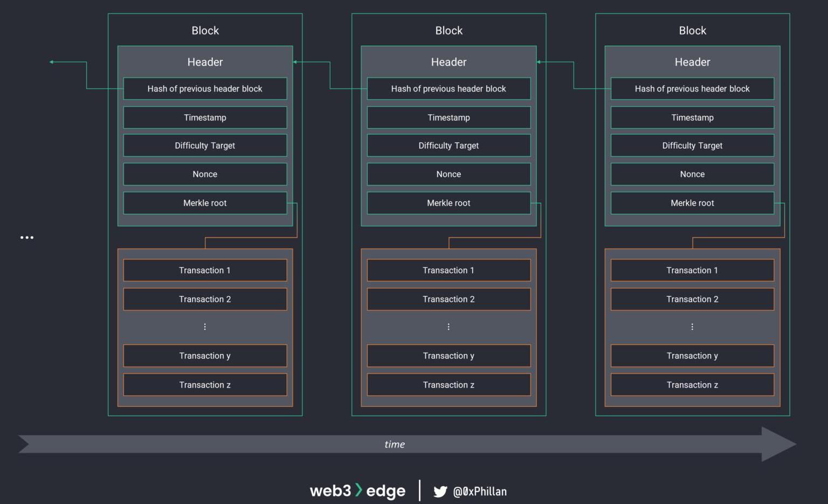Select Timestamp in the leftmost block

pos(205,118)
